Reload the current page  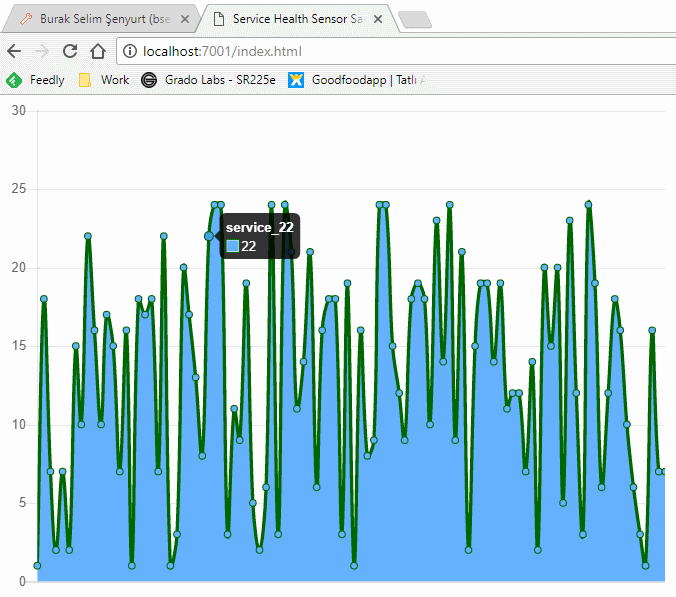tap(70, 51)
